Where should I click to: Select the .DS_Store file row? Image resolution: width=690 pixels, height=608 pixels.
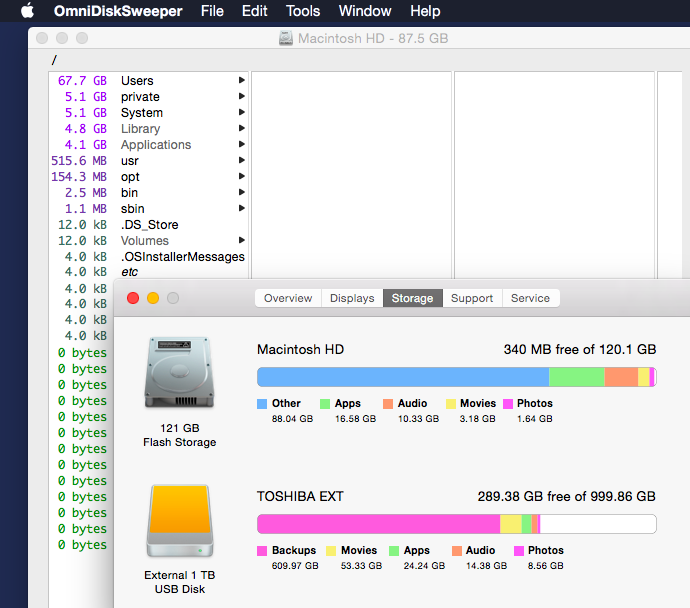click(148, 224)
